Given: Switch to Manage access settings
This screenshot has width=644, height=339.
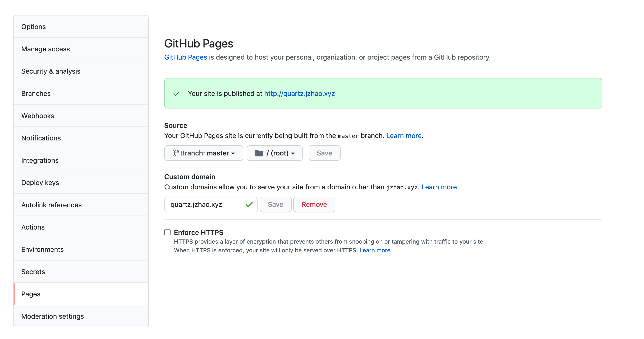Looking at the screenshot, I should click(x=46, y=49).
